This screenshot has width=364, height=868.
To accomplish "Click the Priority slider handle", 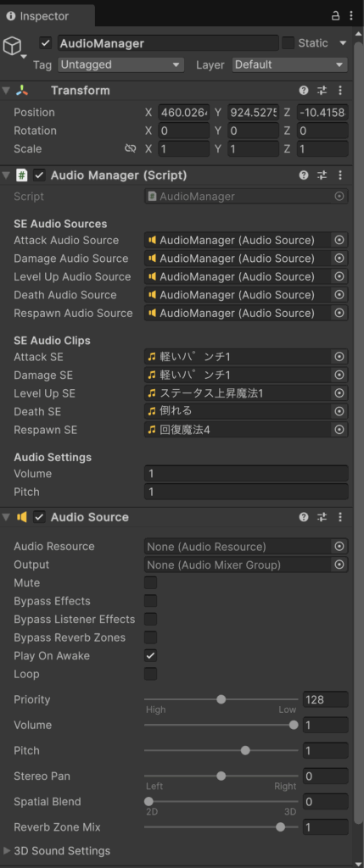I will coord(221,699).
